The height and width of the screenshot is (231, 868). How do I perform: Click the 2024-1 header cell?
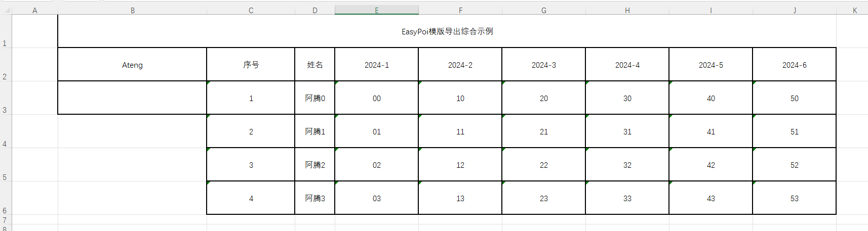coord(376,65)
